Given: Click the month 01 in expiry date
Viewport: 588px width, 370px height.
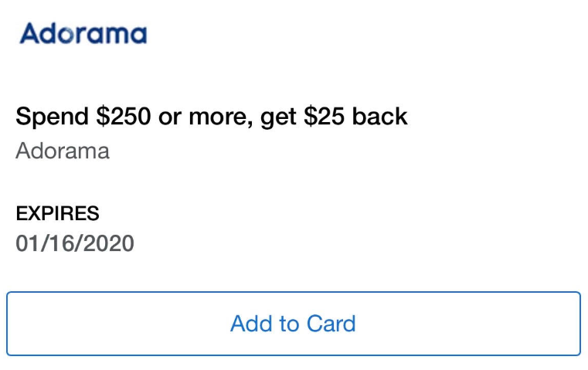Looking at the screenshot, I should [x=28, y=243].
